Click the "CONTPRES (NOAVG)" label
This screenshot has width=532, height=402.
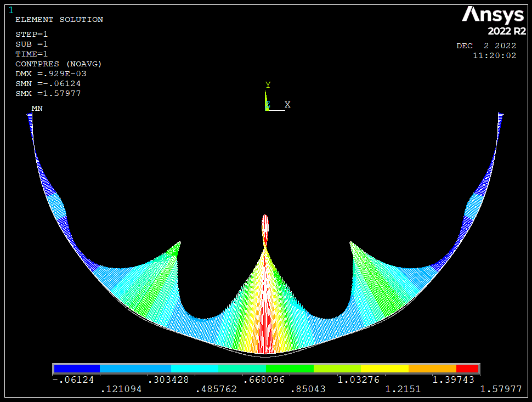point(58,64)
